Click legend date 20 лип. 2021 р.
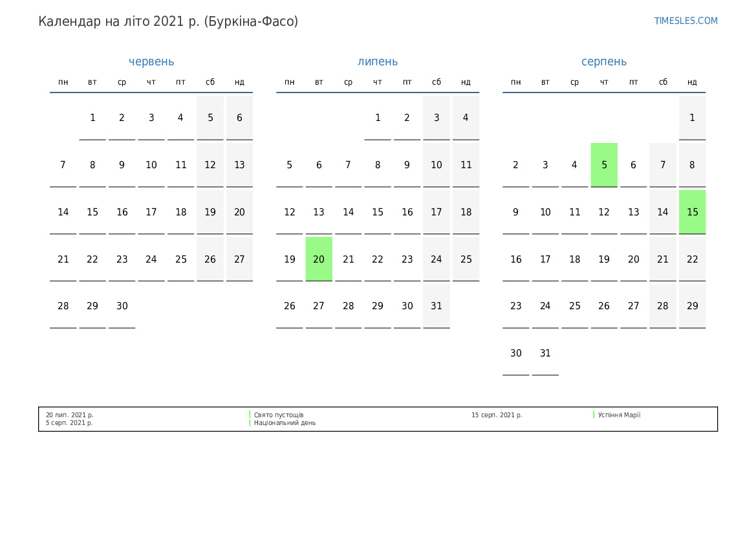 (69, 415)
